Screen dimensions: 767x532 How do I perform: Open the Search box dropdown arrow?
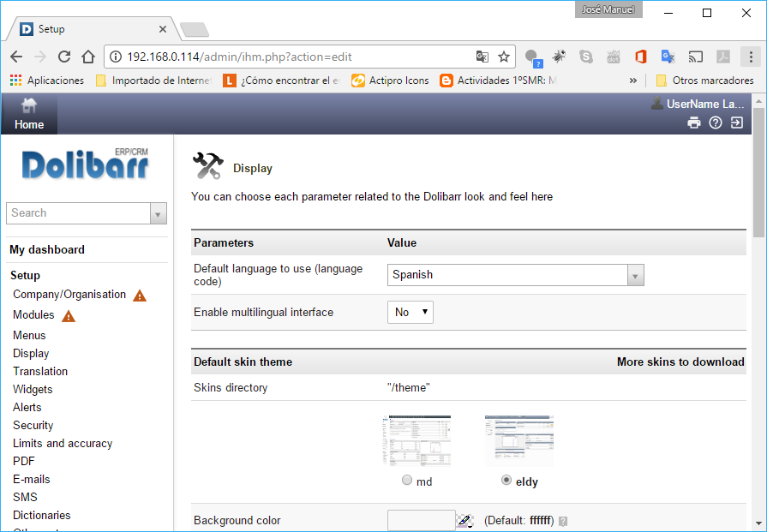pos(158,213)
